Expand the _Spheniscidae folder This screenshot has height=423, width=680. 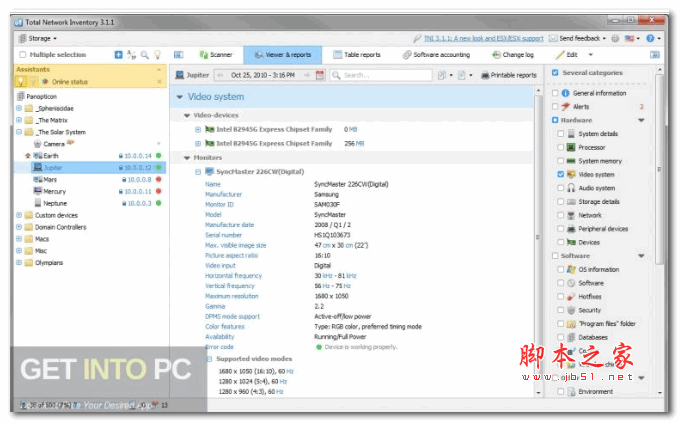tap(19, 108)
